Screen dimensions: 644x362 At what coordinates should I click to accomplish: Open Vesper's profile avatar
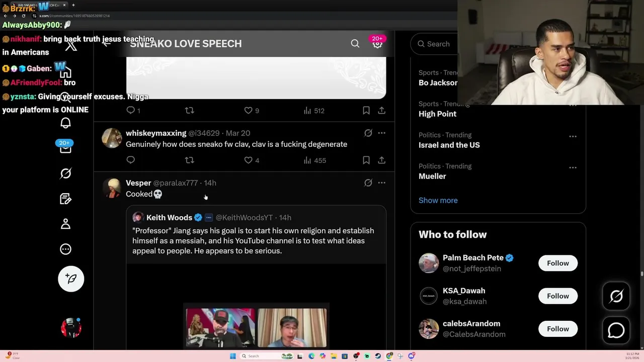pyautogui.click(x=112, y=188)
